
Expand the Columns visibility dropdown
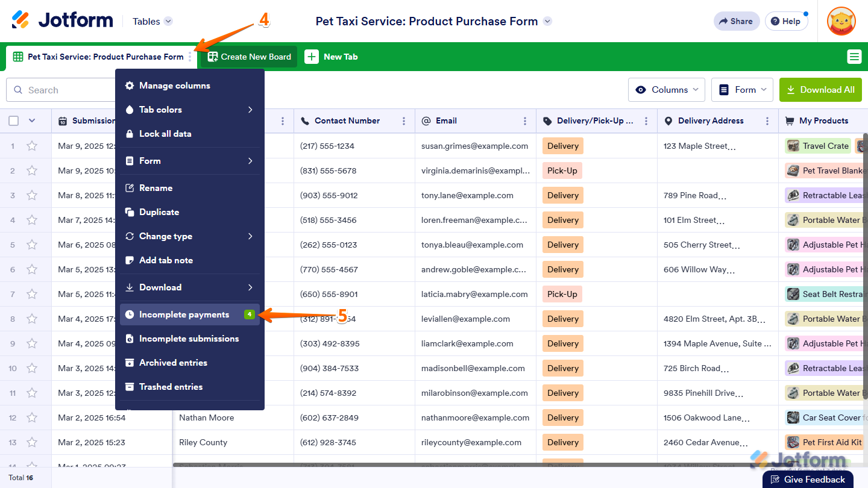pos(666,90)
